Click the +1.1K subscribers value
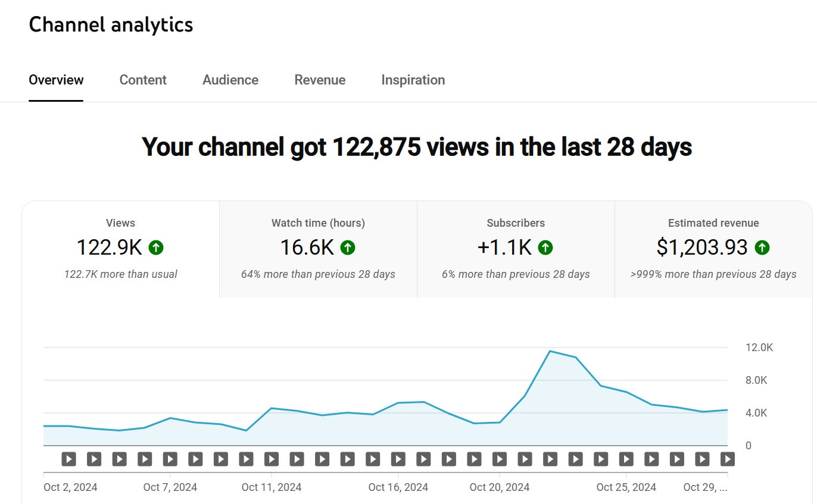The width and height of the screenshot is (817, 504). (x=504, y=248)
